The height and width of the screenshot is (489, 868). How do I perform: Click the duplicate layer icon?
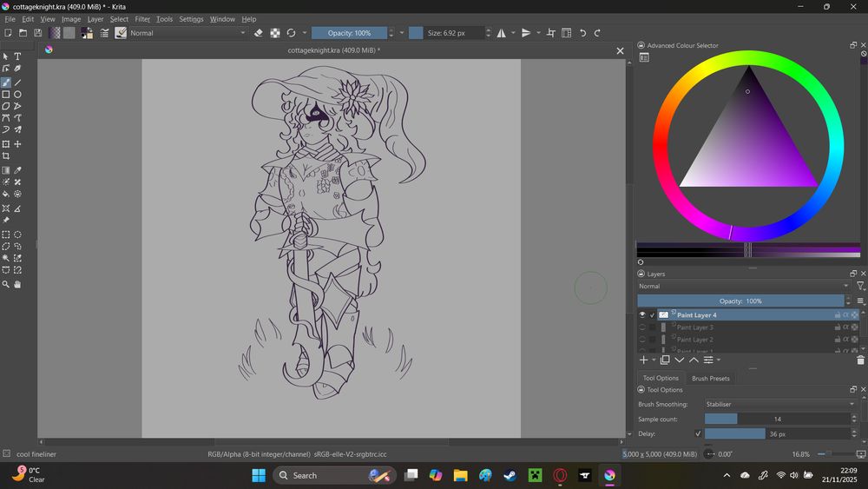pyautogui.click(x=665, y=360)
